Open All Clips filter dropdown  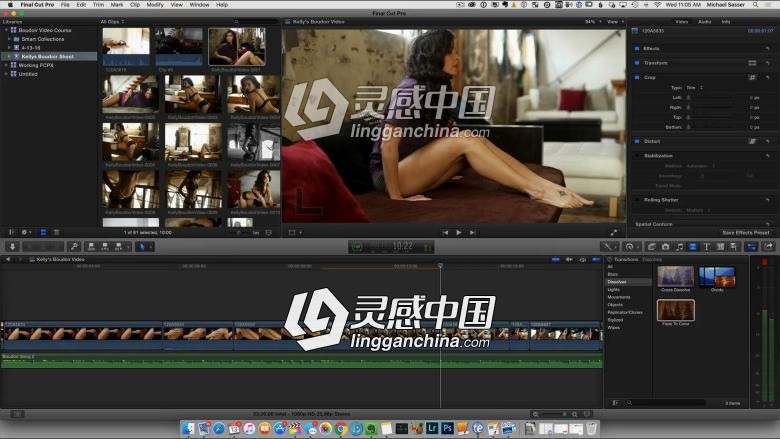[112, 22]
